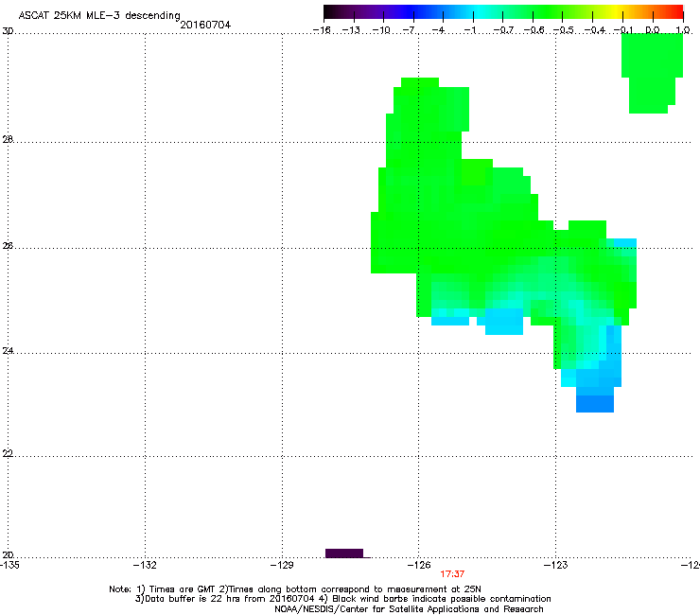Click the 1.0 color scale label
The height and width of the screenshot is (615, 700).
coord(683,30)
